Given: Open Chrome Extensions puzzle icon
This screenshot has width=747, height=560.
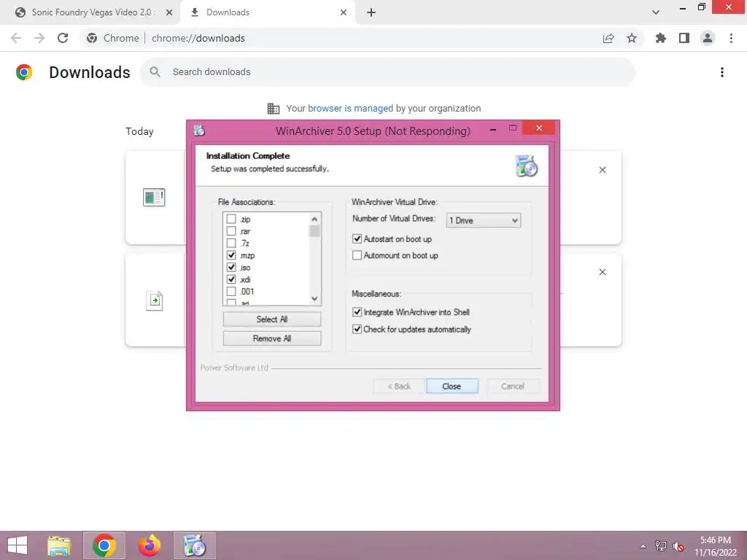Looking at the screenshot, I should pyautogui.click(x=660, y=38).
